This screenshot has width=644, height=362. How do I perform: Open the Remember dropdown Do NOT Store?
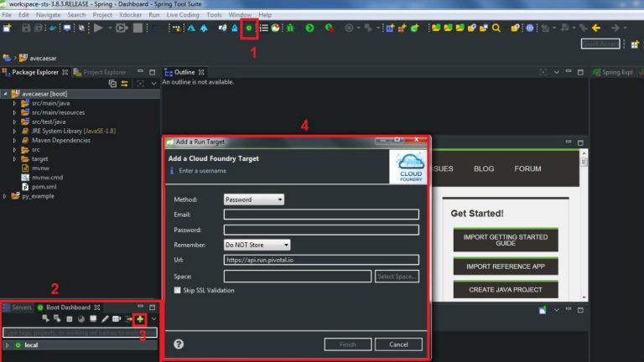(x=257, y=245)
